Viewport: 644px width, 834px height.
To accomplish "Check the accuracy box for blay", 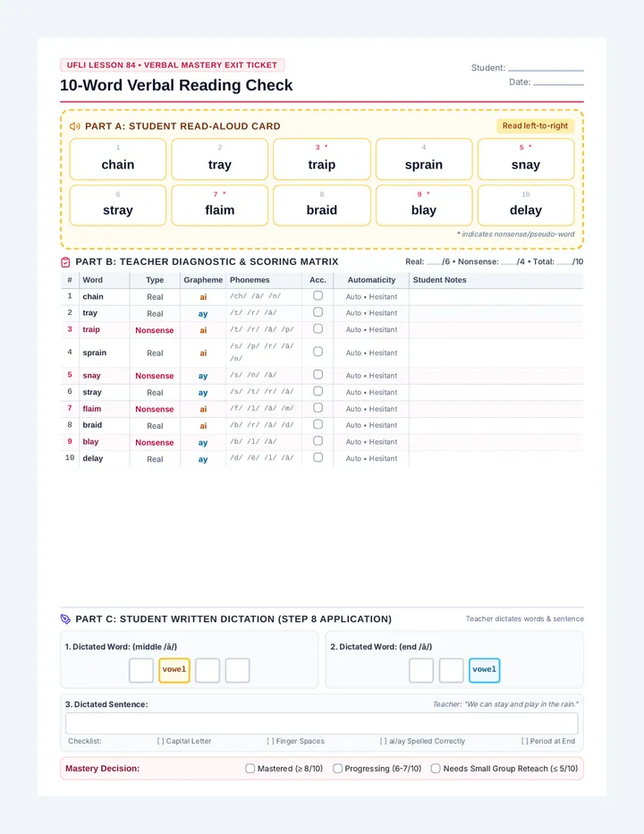I will pos(318,441).
